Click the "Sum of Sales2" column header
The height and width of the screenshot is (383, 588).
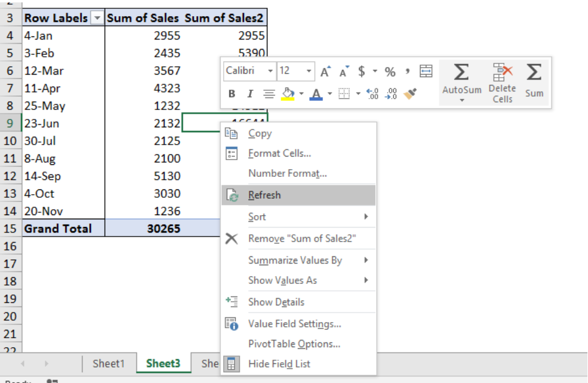224,18
